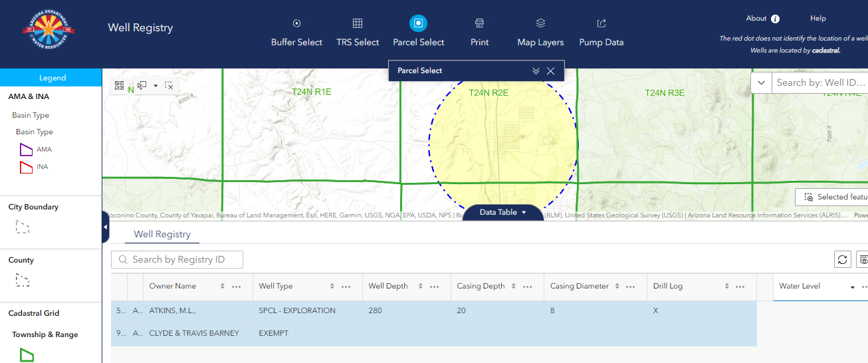
Task: Collapse the Legend side panel
Action: point(105,228)
